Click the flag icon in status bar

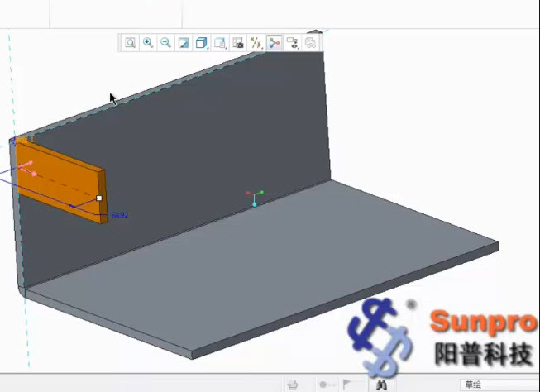346,384
